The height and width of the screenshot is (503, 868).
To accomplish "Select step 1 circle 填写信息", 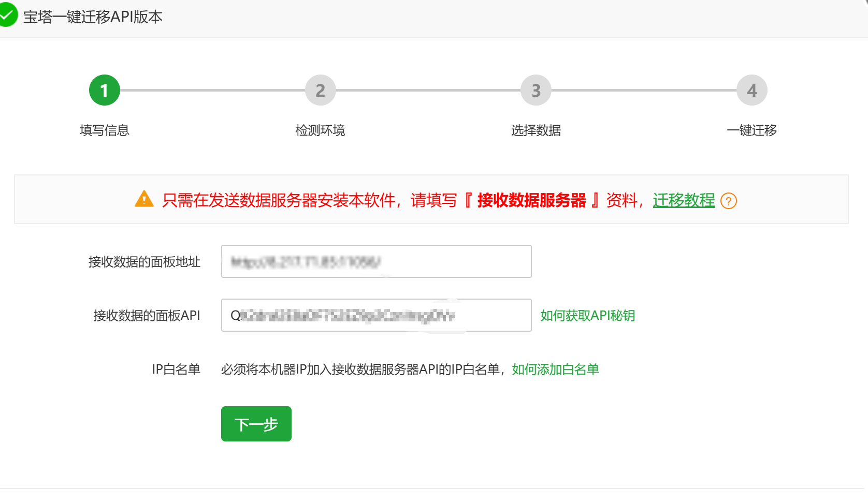I will pos(105,90).
